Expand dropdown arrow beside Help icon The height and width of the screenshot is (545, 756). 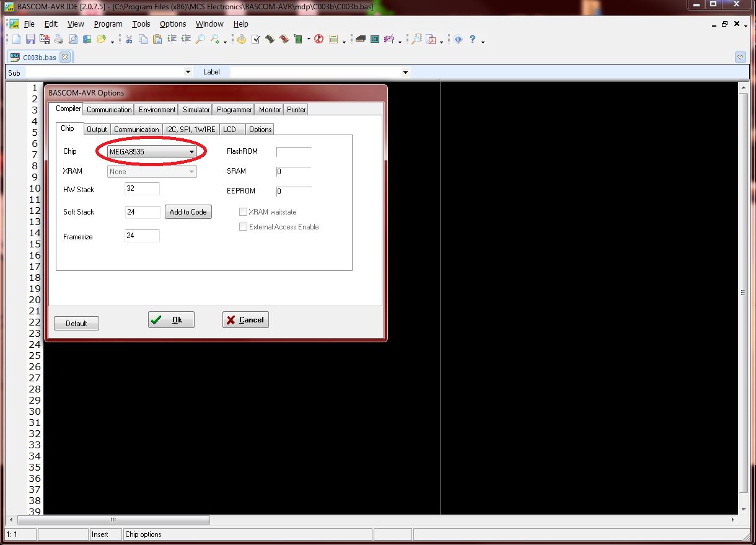[x=483, y=41]
